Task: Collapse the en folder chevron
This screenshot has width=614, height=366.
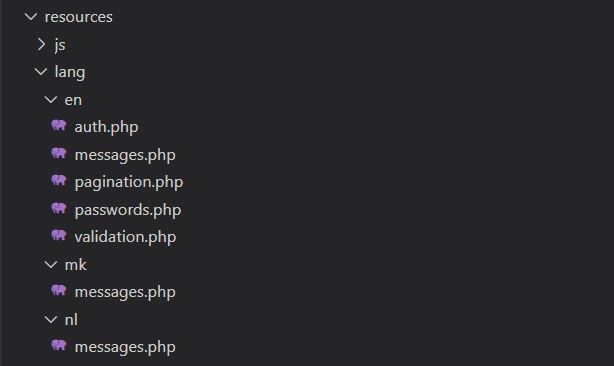Action: pos(51,99)
